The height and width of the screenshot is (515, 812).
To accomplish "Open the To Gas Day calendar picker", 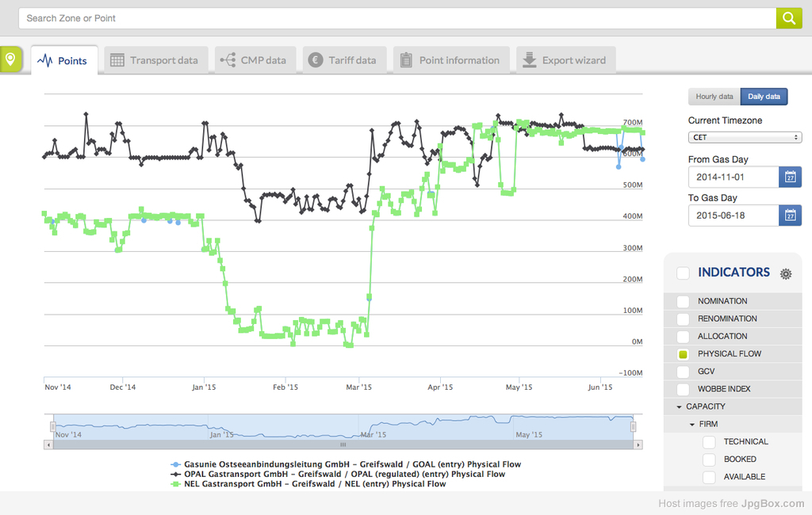I will (790, 215).
